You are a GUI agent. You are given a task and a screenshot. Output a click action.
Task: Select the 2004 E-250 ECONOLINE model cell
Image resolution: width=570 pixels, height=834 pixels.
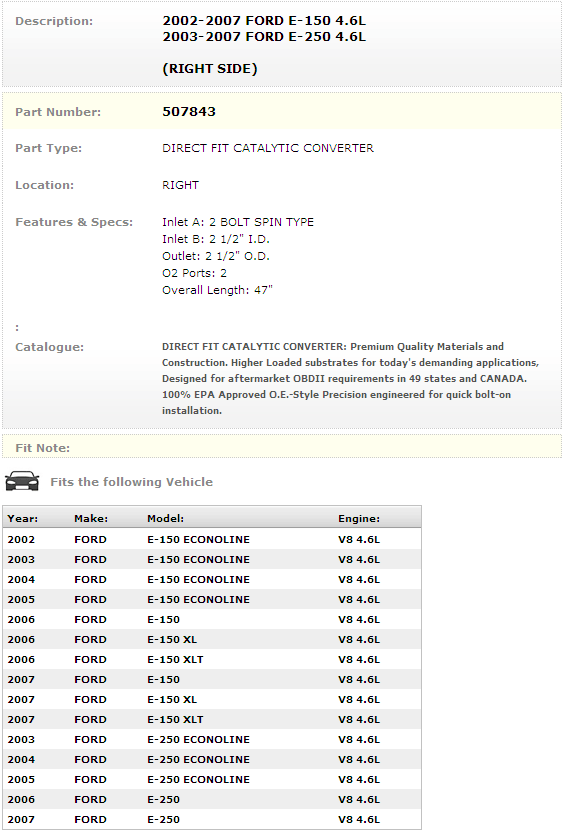pos(198,760)
